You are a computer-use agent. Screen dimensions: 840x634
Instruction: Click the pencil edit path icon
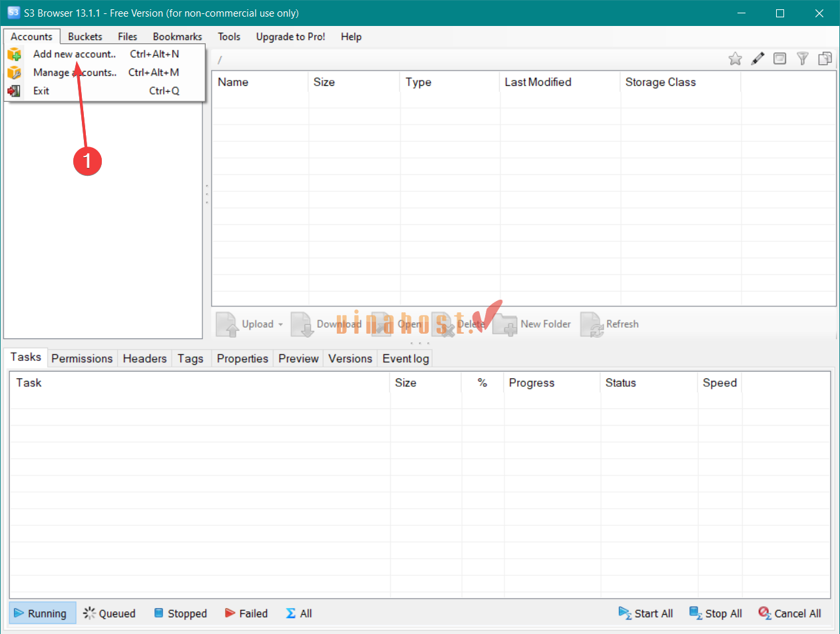pyautogui.click(x=757, y=59)
